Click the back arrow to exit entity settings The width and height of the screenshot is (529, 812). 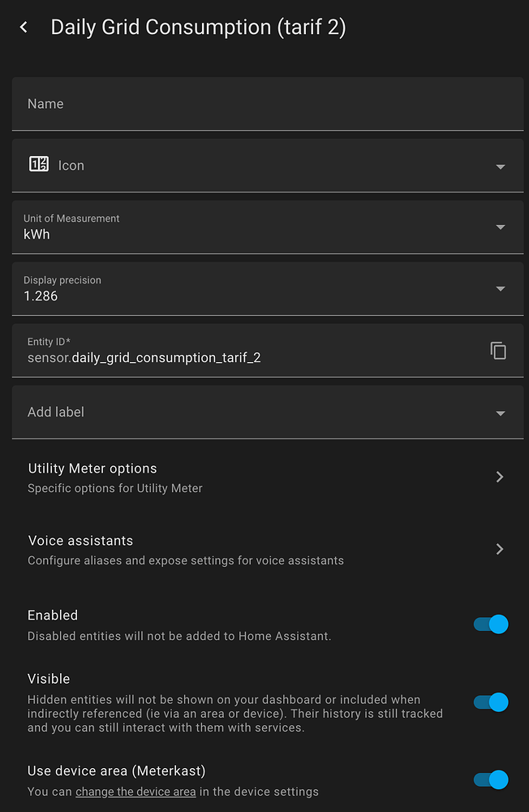point(23,27)
